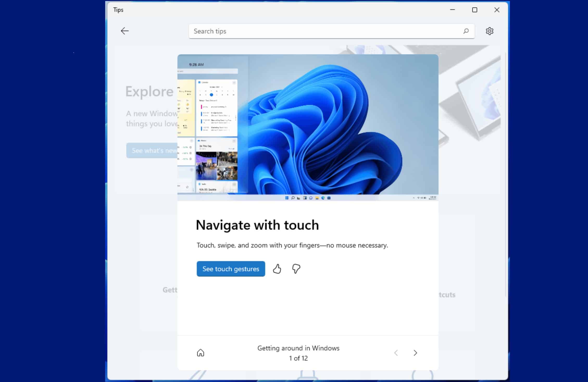This screenshot has height=382, width=588.
Task: Click the Getting around in Windows label
Action: (298, 348)
